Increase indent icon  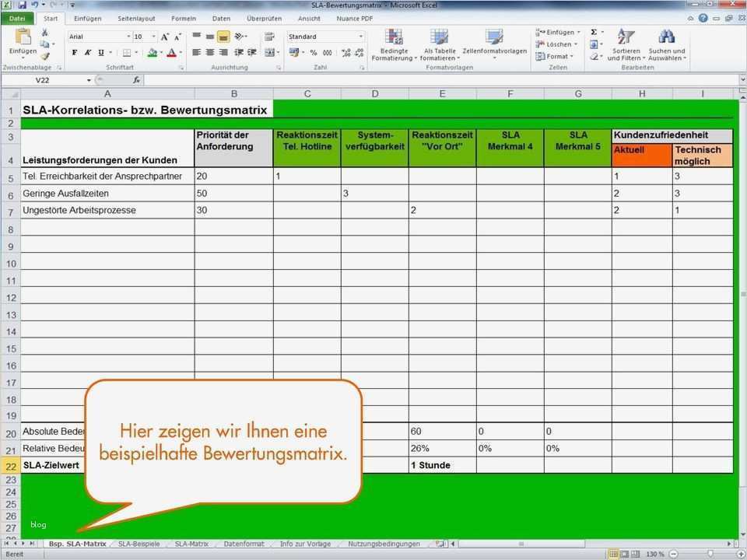(252, 52)
